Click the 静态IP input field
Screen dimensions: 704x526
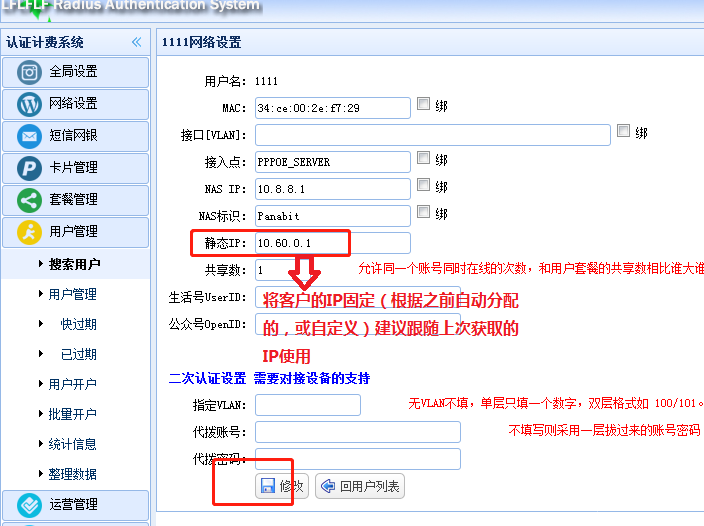(x=332, y=243)
